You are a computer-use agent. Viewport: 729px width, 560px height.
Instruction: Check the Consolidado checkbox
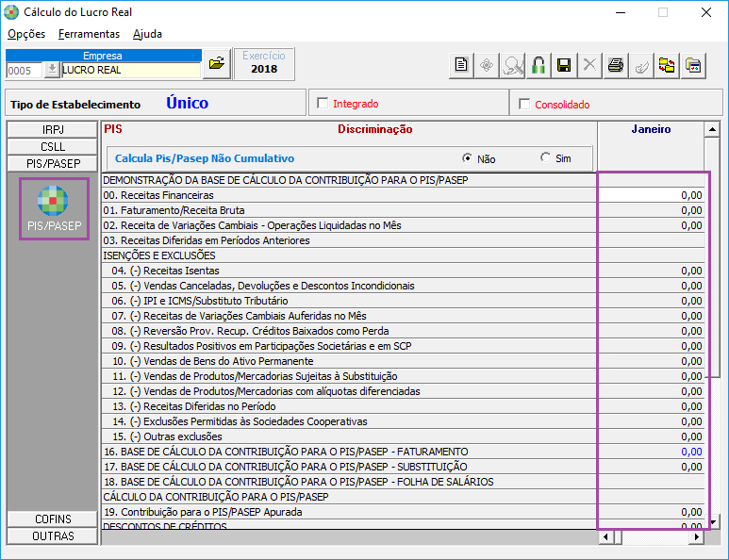[x=524, y=104]
